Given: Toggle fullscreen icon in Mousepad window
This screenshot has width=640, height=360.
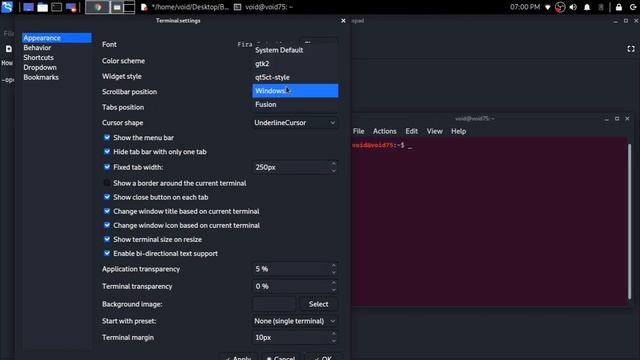Looking at the screenshot, I should [631, 49].
